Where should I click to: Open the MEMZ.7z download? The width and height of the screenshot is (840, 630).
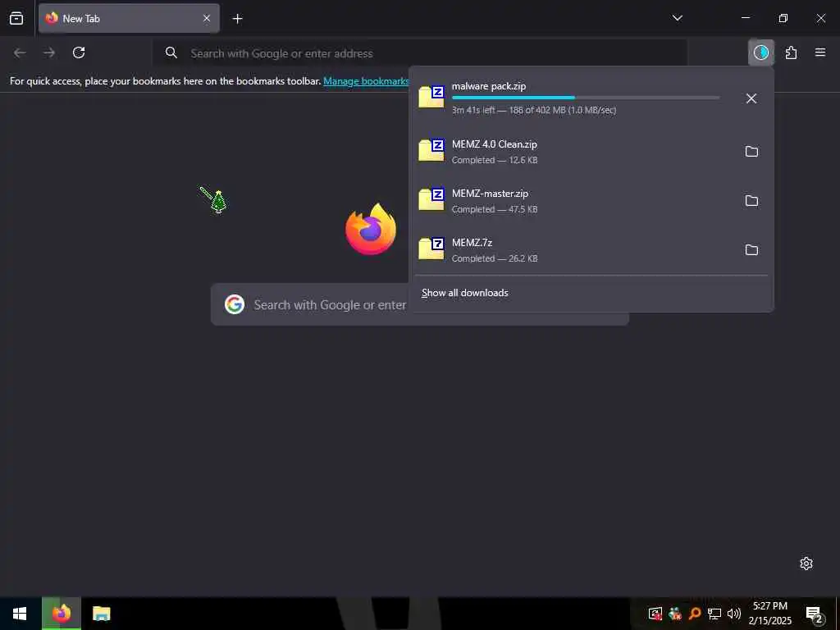573,250
